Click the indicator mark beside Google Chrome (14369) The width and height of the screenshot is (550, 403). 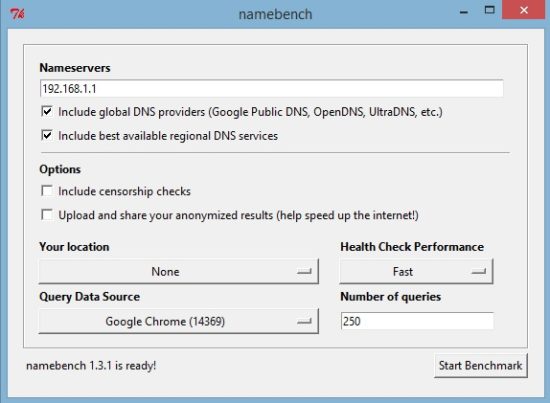(x=304, y=321)
